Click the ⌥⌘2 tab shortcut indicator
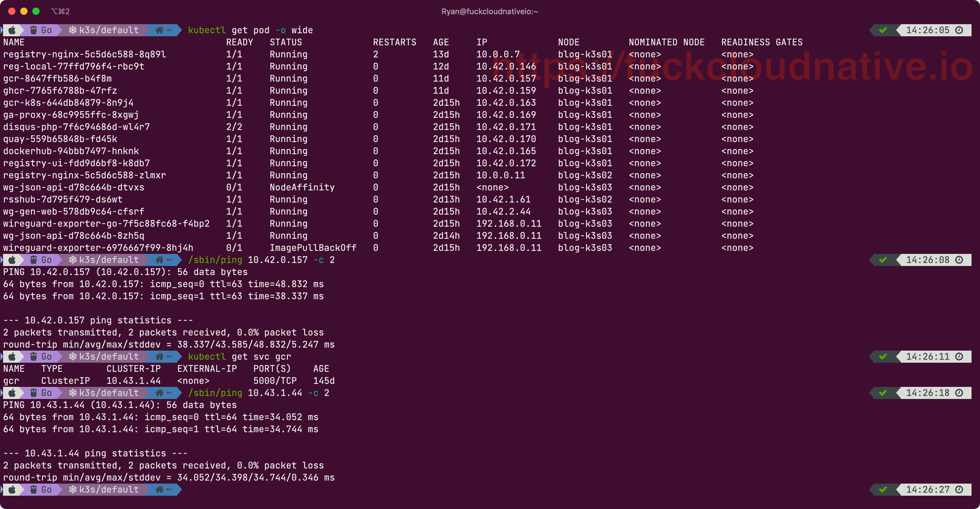 click(x=60, y=11)
